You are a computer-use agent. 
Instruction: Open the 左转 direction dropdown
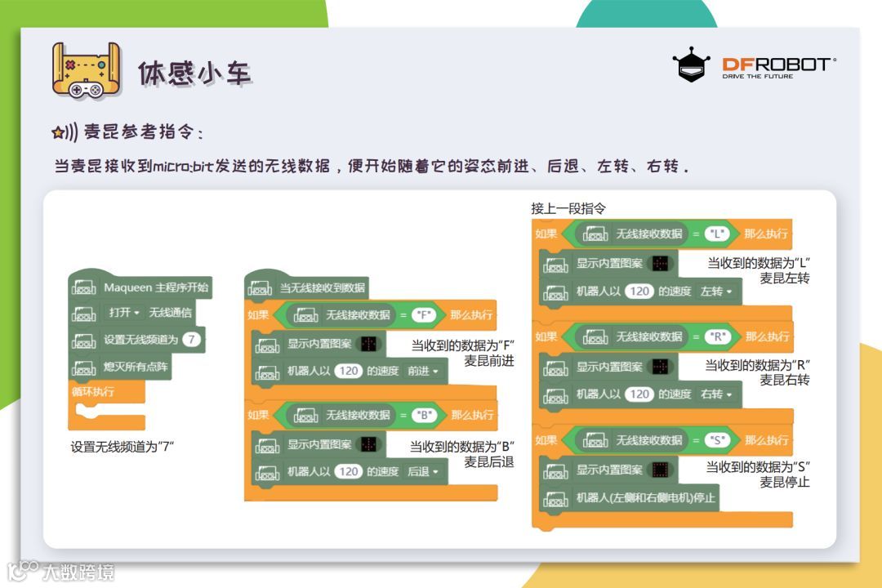[x=715, y=292]
